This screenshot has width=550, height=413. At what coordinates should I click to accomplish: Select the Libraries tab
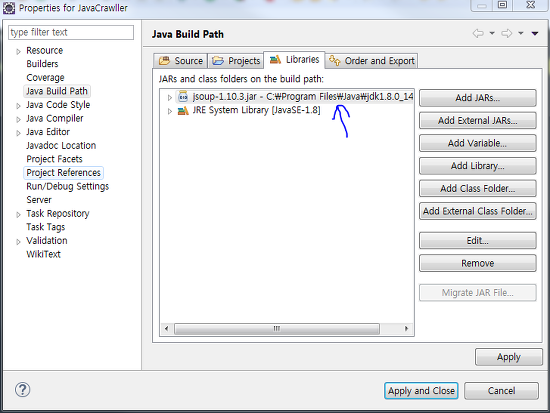point(294,60)
